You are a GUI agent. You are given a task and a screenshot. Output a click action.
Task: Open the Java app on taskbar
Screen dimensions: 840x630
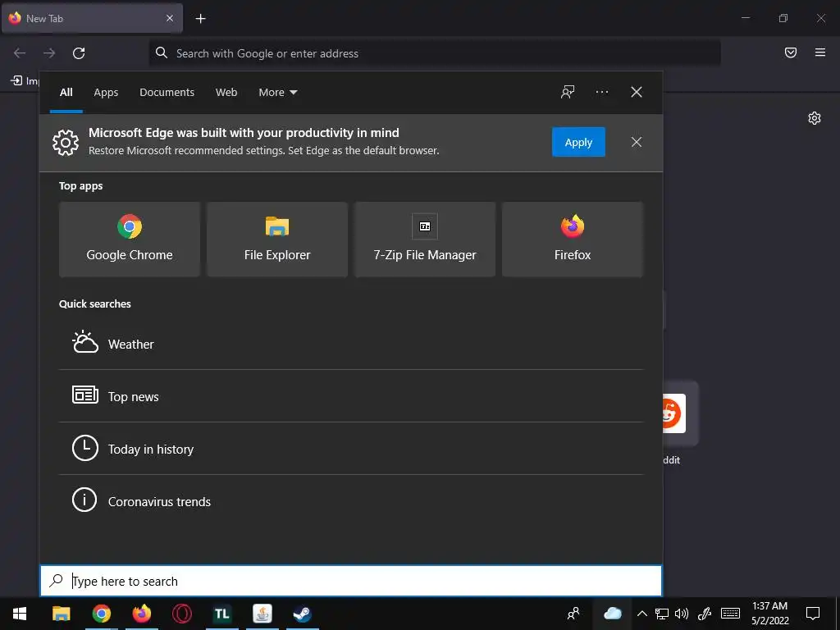pos(262,614)
